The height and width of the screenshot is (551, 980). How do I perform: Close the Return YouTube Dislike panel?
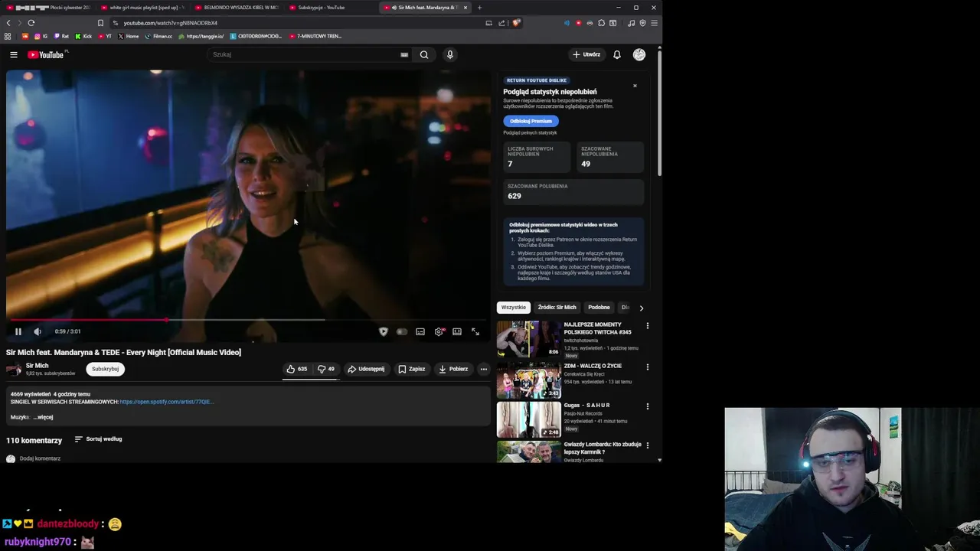click(x=635, y=86)
